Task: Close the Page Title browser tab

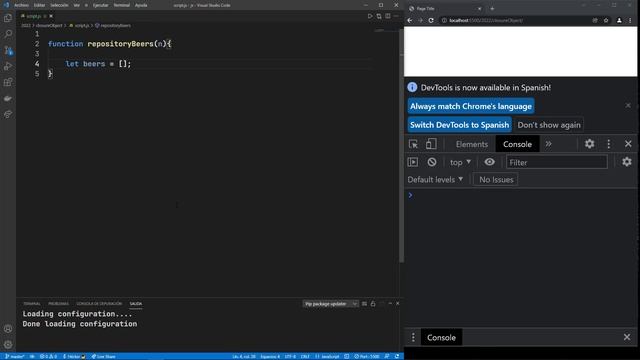Action: (479, 9)
